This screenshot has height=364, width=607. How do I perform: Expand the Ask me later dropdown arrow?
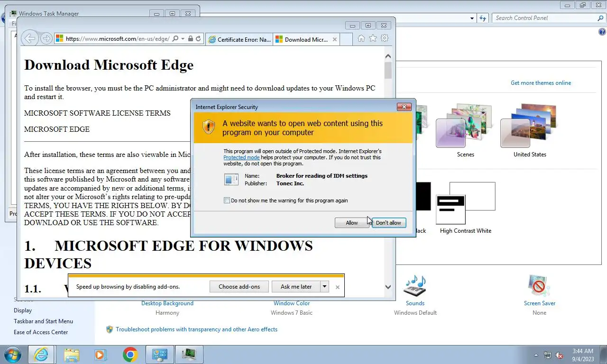pyautogui.click(x=325, y=286)
